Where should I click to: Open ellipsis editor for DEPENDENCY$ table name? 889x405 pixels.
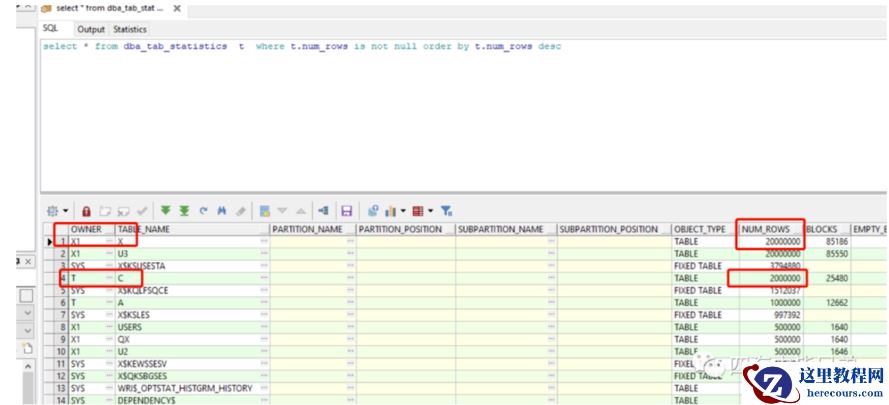(264, 400)
